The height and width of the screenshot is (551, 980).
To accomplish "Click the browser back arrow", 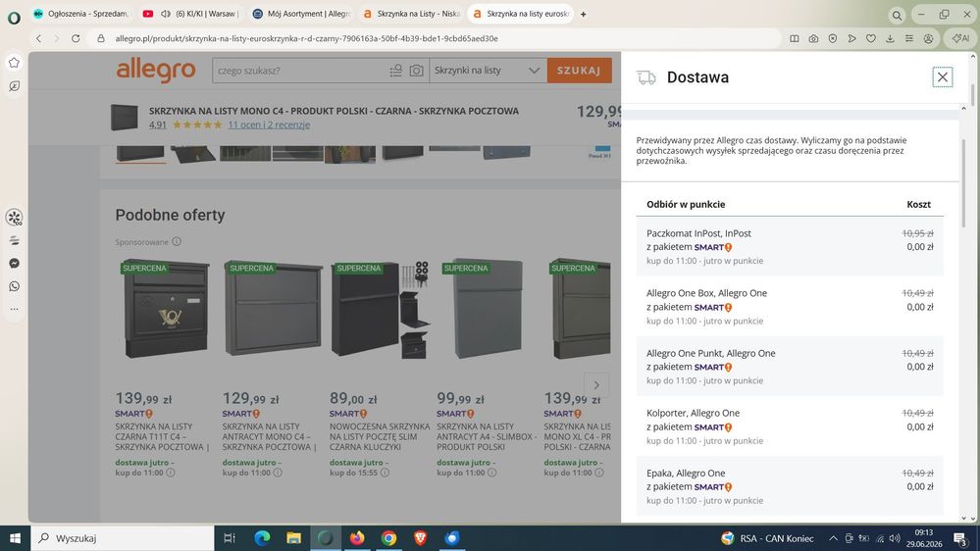I will point(39,38).
